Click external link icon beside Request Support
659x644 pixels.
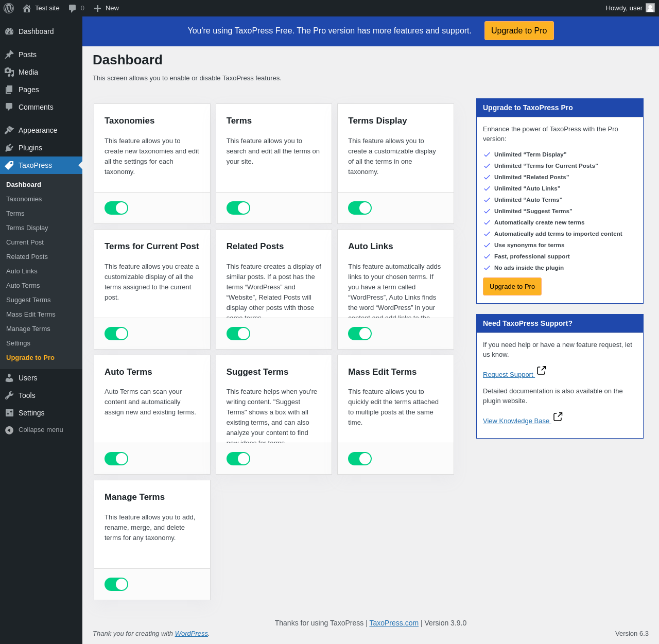pos(541,370)
